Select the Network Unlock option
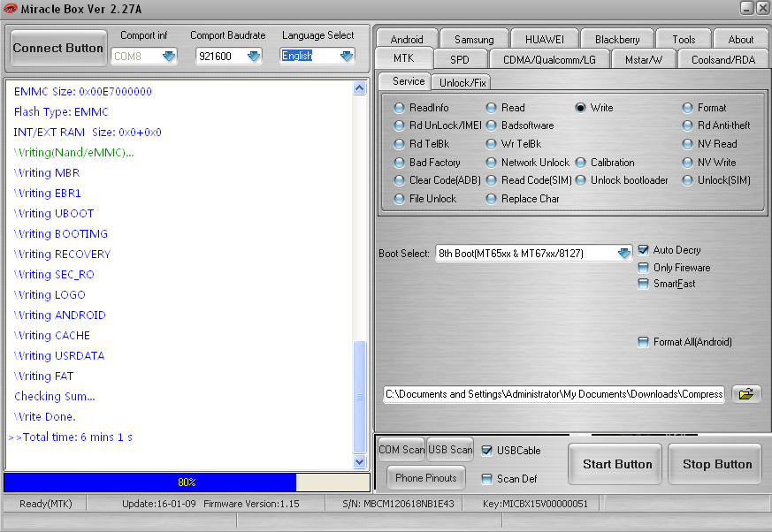Screen dimensions: 772x532 pyautogui.click(x=491, y=163)
